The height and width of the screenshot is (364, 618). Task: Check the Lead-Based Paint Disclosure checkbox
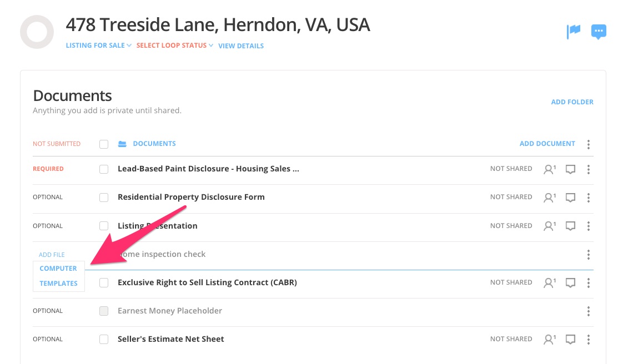104,169
